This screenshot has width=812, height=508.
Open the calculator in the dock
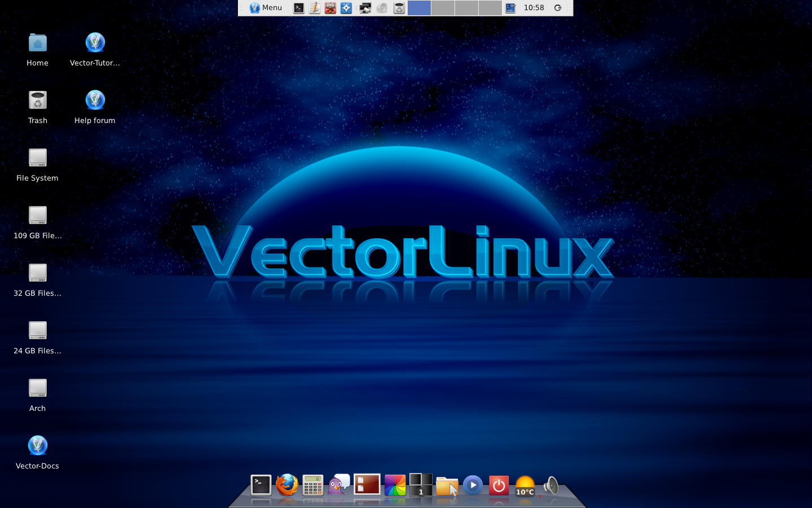(313, 485)
